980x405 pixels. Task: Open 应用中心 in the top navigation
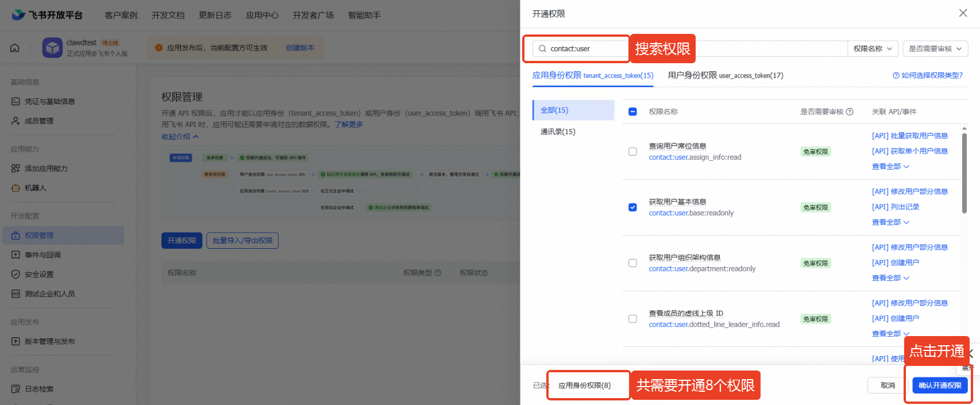pyautogui.click(x=263, y=16)
